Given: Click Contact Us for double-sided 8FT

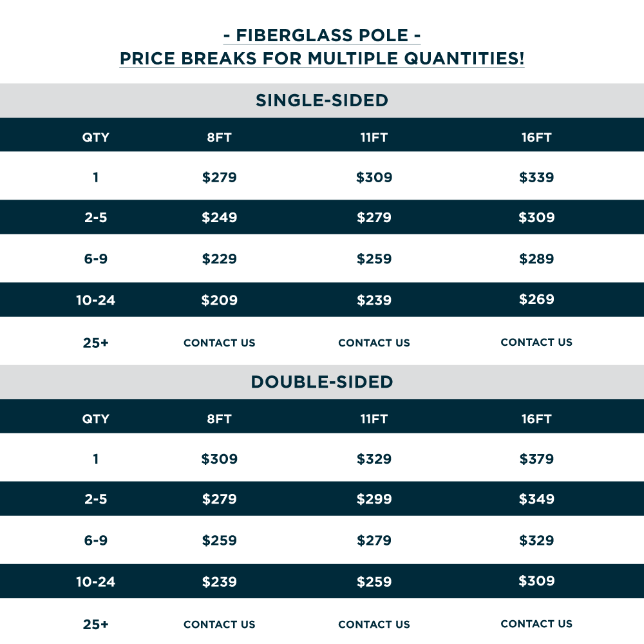Looking at the screenshot, I should [220, 624].
